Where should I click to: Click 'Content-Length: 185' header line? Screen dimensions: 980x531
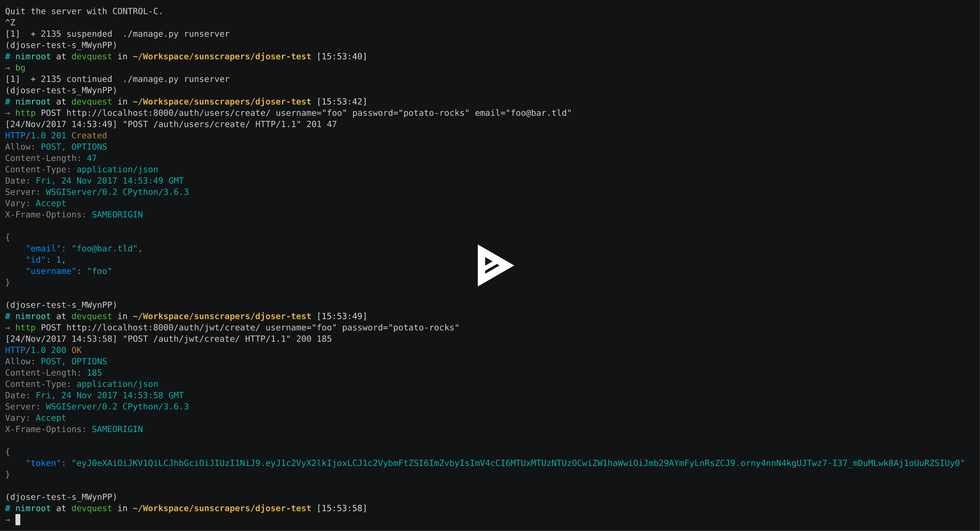pos(53,372)
